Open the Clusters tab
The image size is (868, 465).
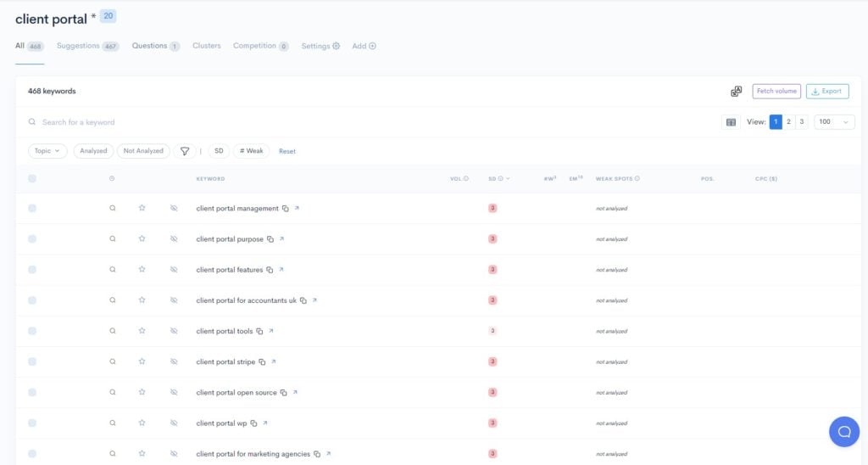[x=206, y=46]
